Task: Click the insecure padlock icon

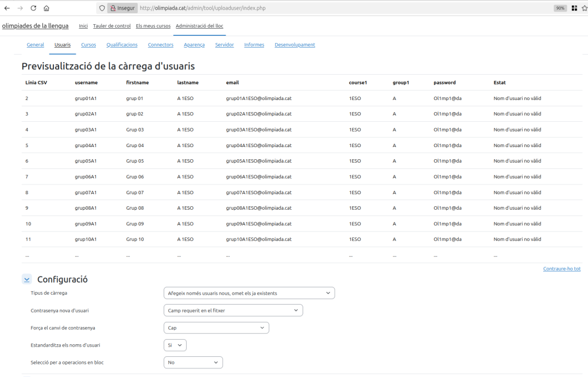Action: [x=113, y=8]
